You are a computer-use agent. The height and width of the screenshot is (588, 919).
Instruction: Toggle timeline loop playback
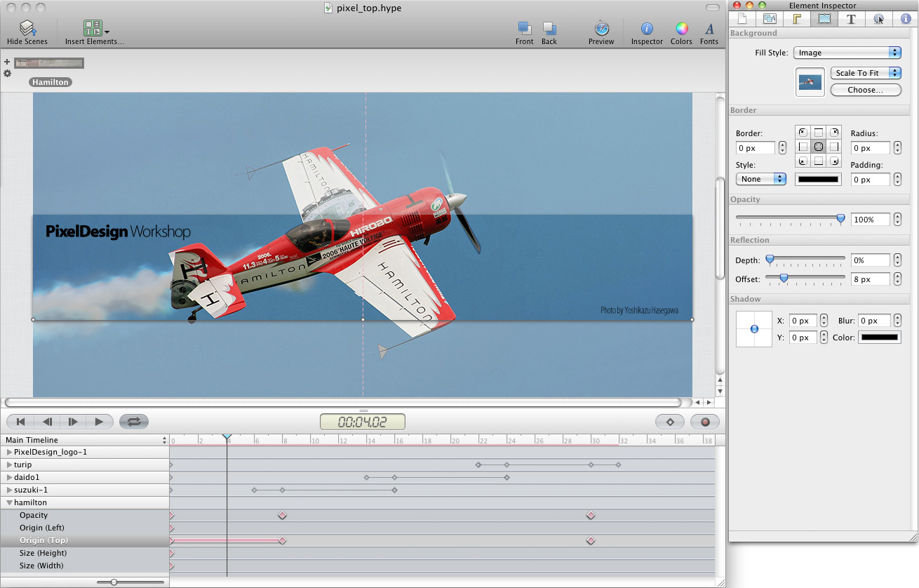[x=134, y=422]
